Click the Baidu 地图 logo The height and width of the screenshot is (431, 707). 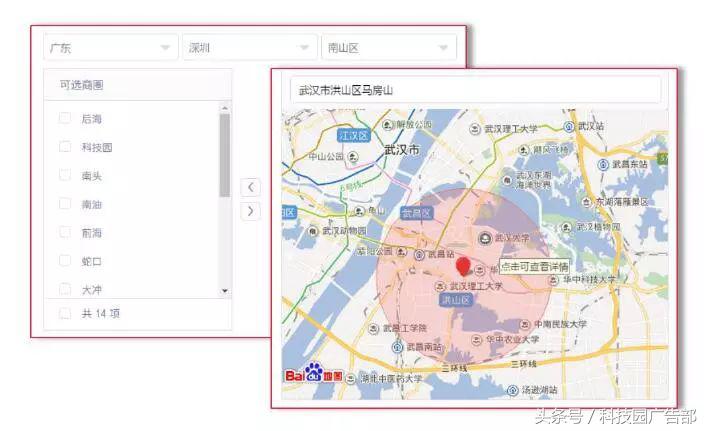pos(314,373)
